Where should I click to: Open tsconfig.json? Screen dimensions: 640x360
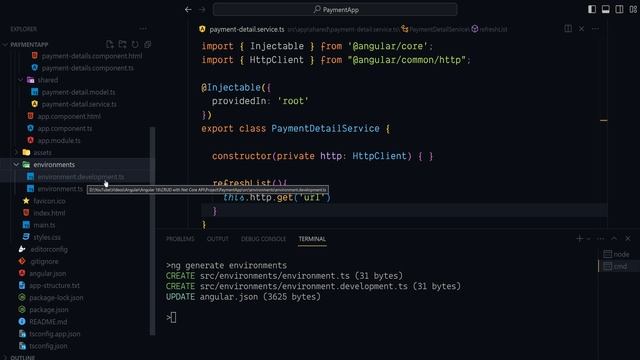(x=48, y=346)
